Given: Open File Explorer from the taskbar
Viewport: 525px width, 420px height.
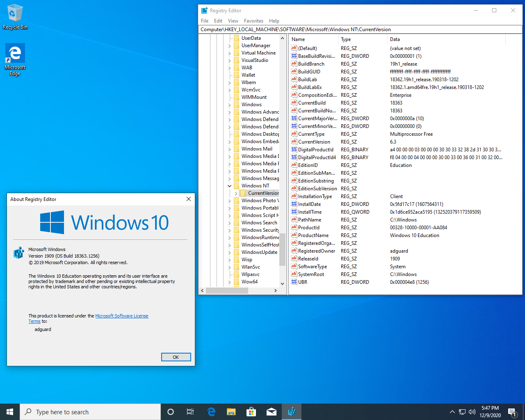Looking at the screenshot, I should tap(231, 412).
